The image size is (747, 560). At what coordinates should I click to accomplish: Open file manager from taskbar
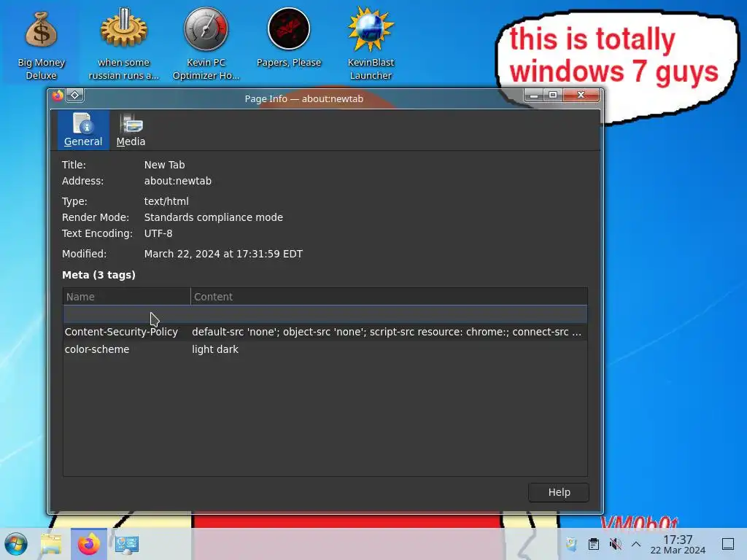[51, 544]
